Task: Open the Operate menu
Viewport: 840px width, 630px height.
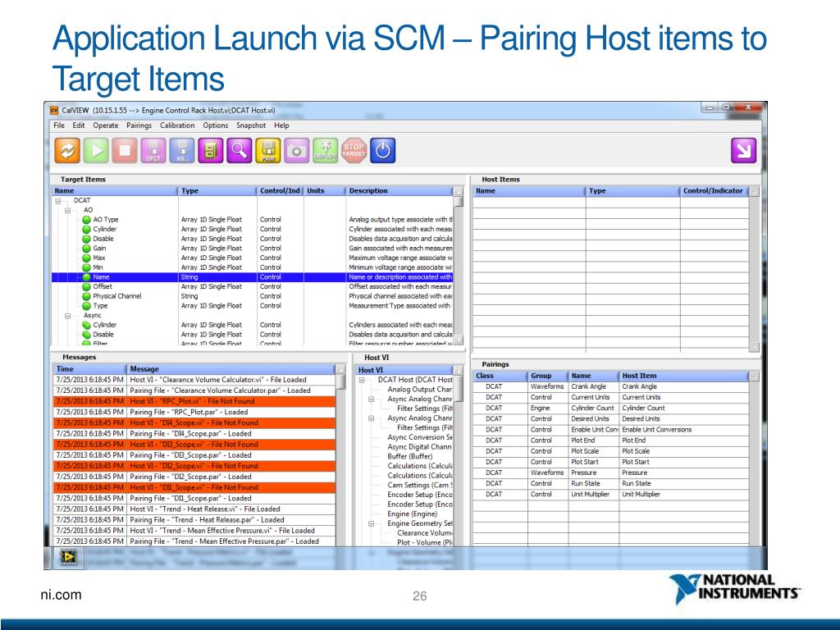Action: (x=106, y=126)
